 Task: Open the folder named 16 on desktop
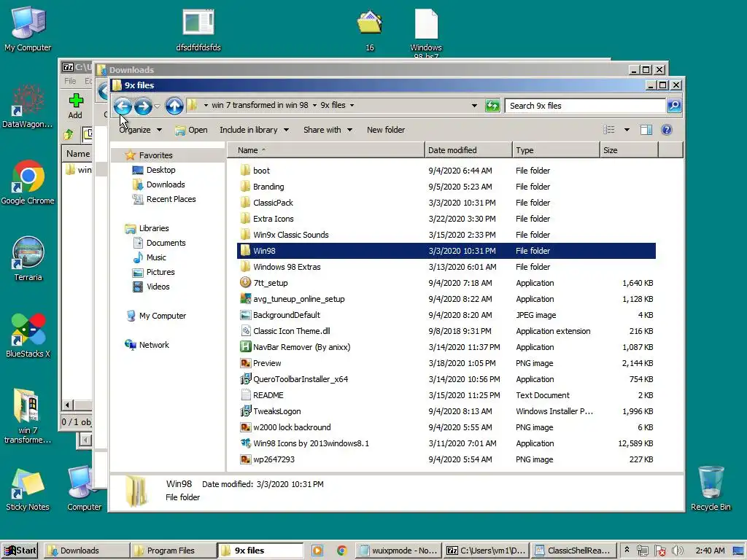[x=370, y=29]
